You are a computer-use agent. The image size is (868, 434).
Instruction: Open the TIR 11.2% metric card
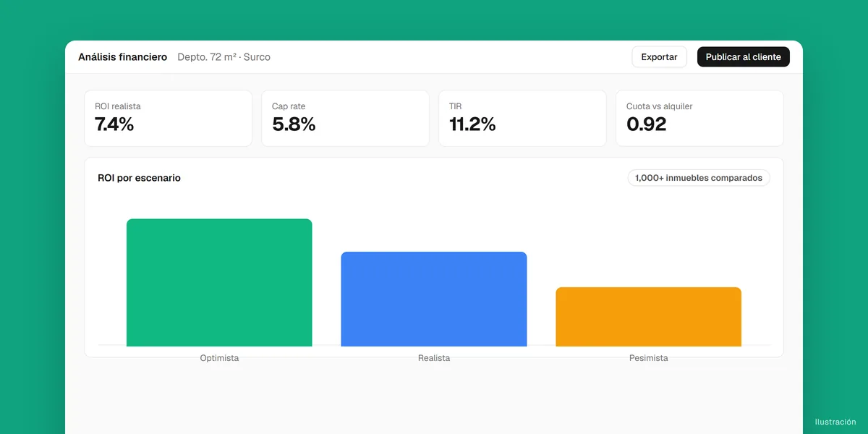coord(522,118)
